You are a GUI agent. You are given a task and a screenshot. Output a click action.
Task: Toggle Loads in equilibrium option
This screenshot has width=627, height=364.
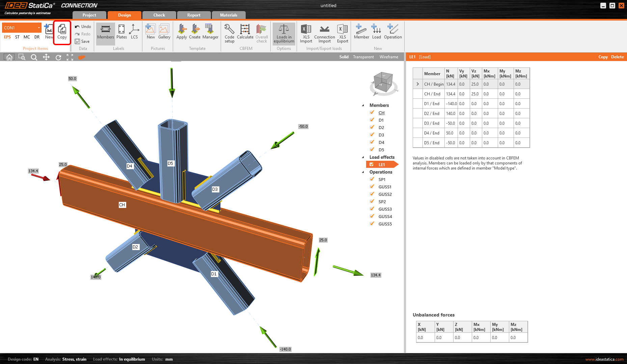(x=283, y=33)
